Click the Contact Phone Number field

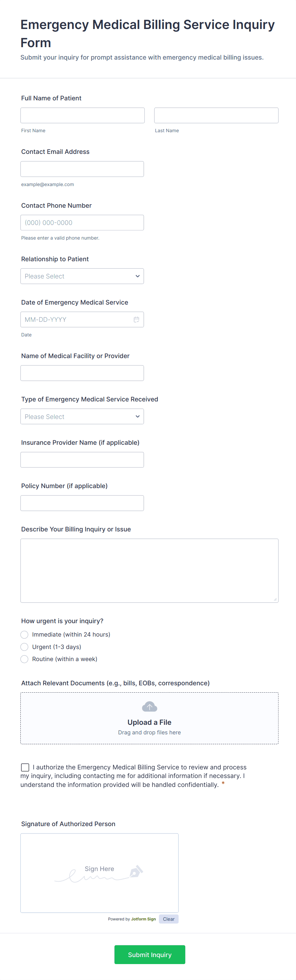tap(82, 223)
